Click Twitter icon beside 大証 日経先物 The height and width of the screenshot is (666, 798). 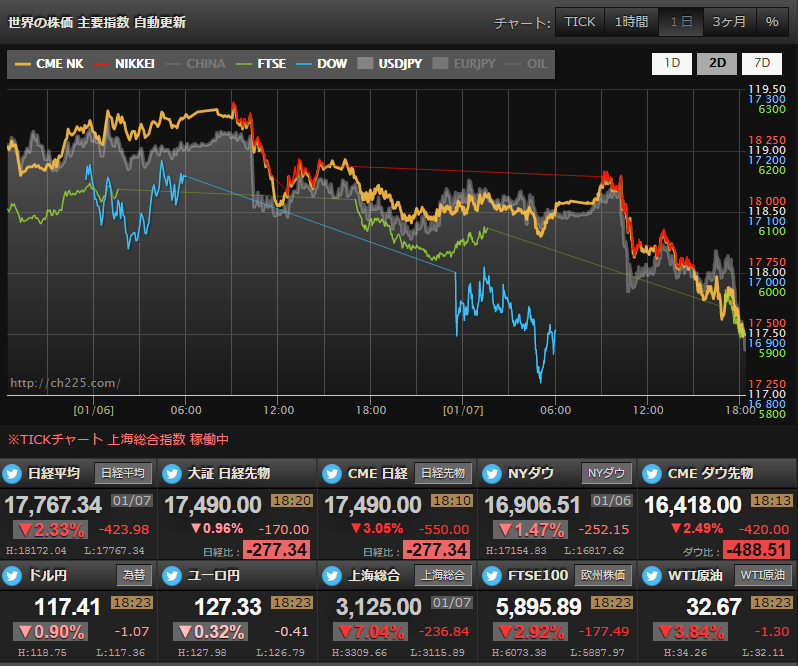tap(172, 474)
